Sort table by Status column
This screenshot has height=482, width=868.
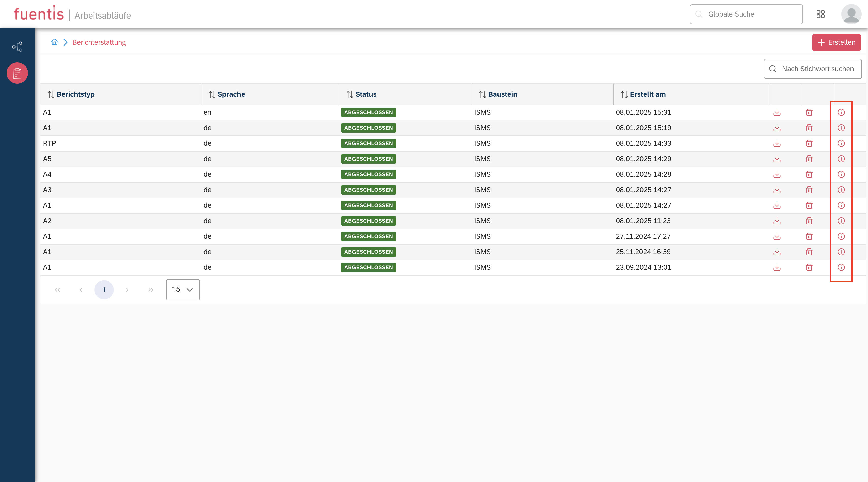[362, 95]
